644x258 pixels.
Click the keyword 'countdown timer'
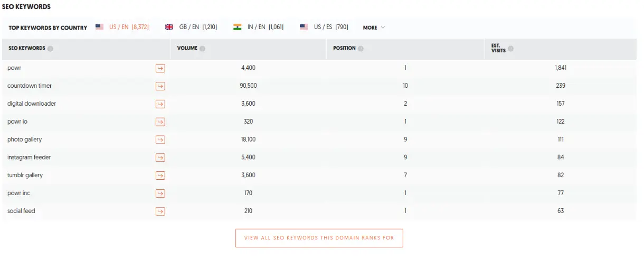point(30,86)
